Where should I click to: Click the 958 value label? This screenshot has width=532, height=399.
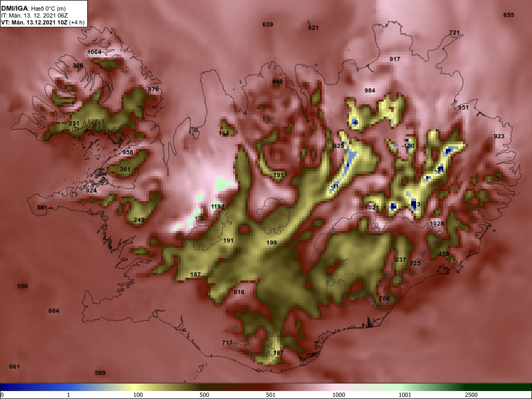point(128,152)
